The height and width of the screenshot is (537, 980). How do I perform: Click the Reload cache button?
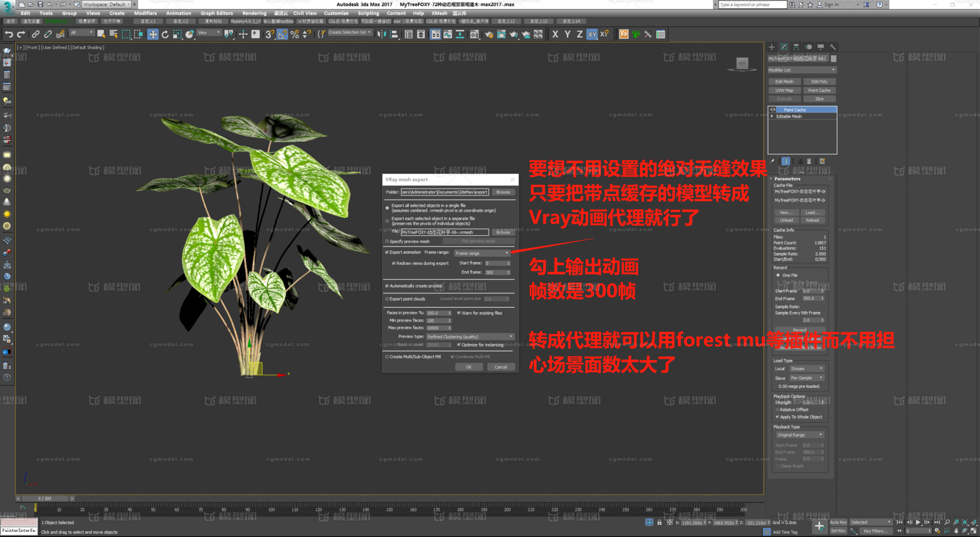tap(813, 221)
